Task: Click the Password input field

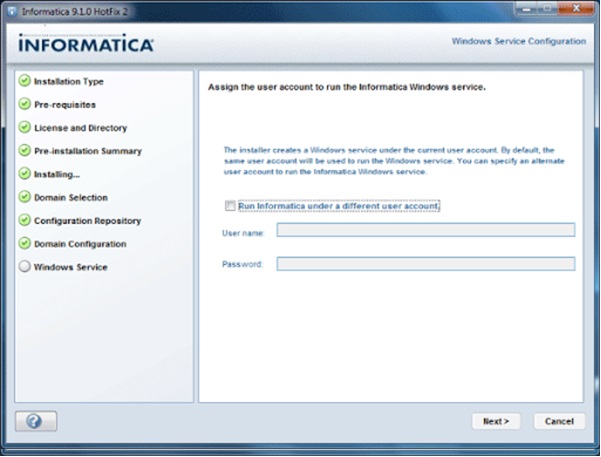Action: point(426,264)
